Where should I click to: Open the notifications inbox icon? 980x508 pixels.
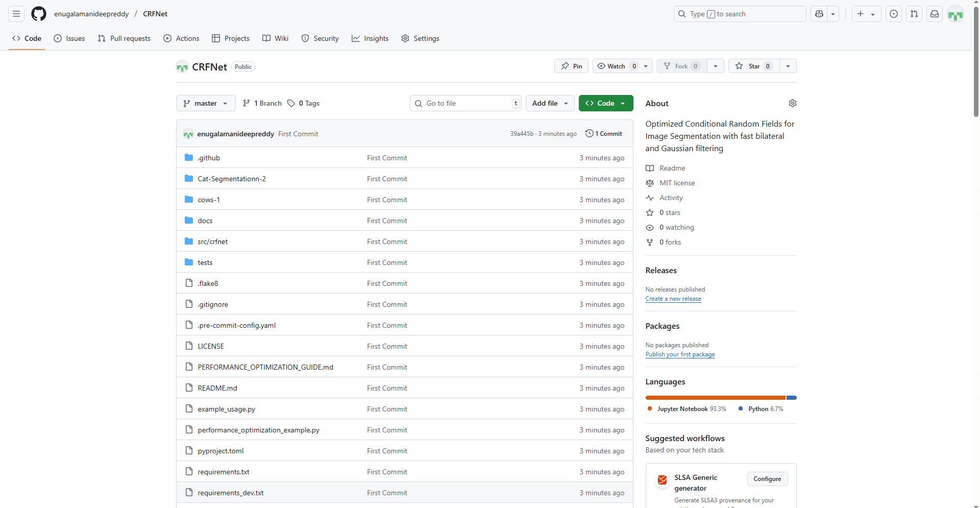tap(935, 14)
